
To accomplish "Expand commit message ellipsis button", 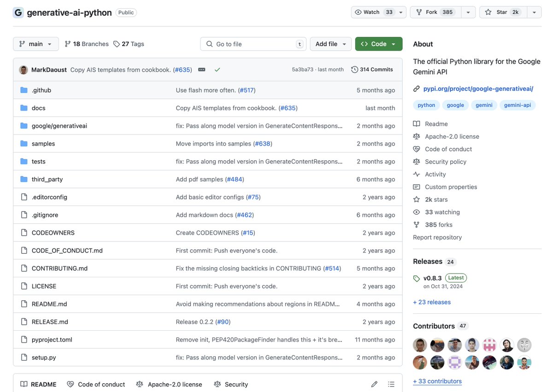I will click(202, 70).
